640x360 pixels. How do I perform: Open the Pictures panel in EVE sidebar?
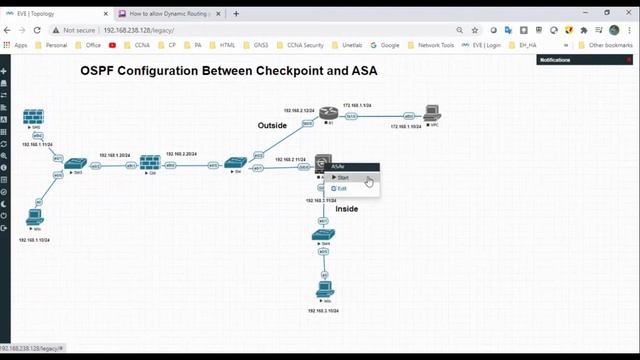[x=4, y=120]
